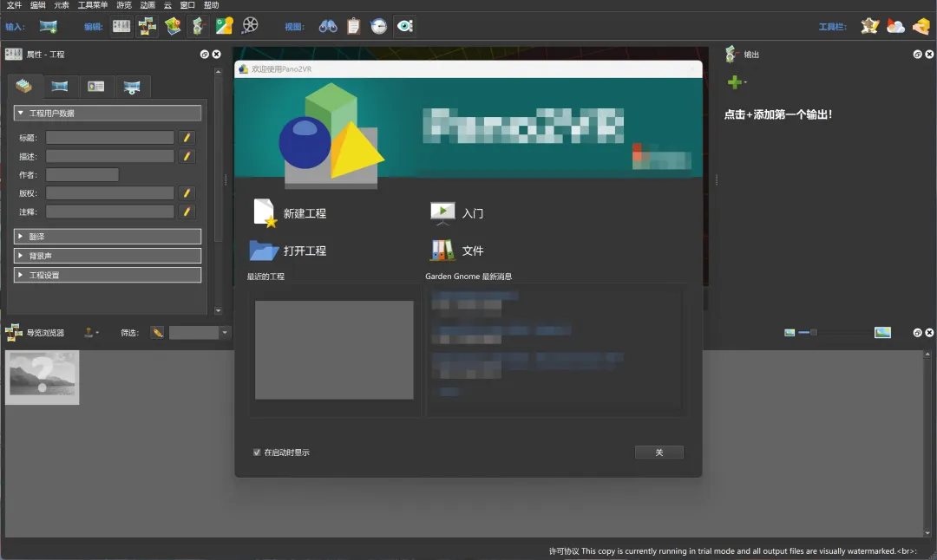Click the 入门 link
Screen dimensions: 937x560
tap(473, 214)
